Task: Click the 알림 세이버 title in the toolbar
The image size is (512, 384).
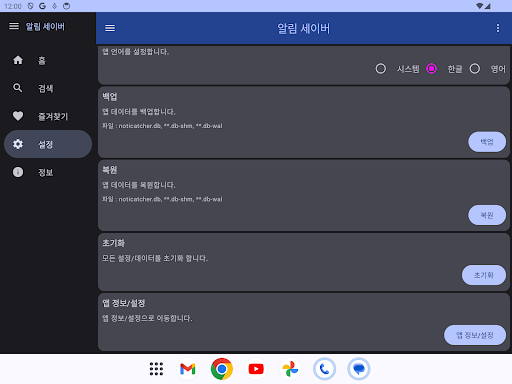Action: click(304, 28)
